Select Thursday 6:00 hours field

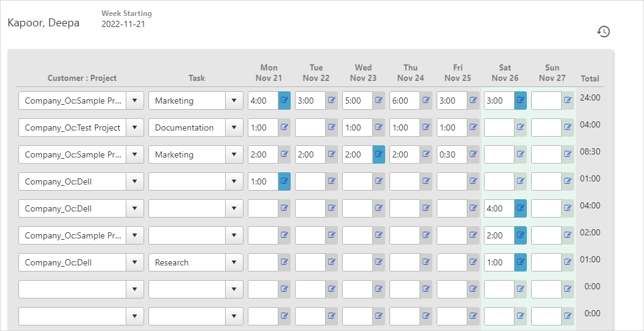click(x=405, y=101)
